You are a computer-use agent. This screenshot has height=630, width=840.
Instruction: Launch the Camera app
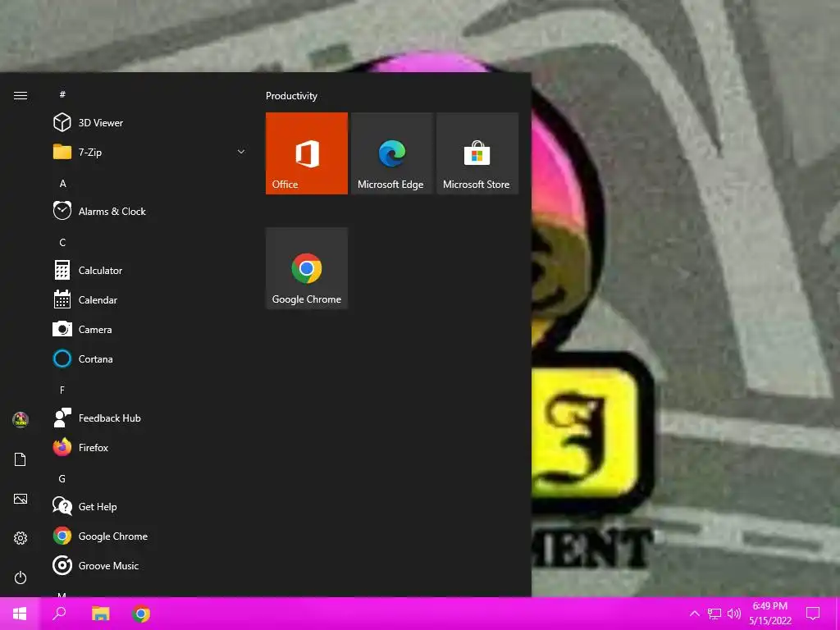(x=150, y=330)
